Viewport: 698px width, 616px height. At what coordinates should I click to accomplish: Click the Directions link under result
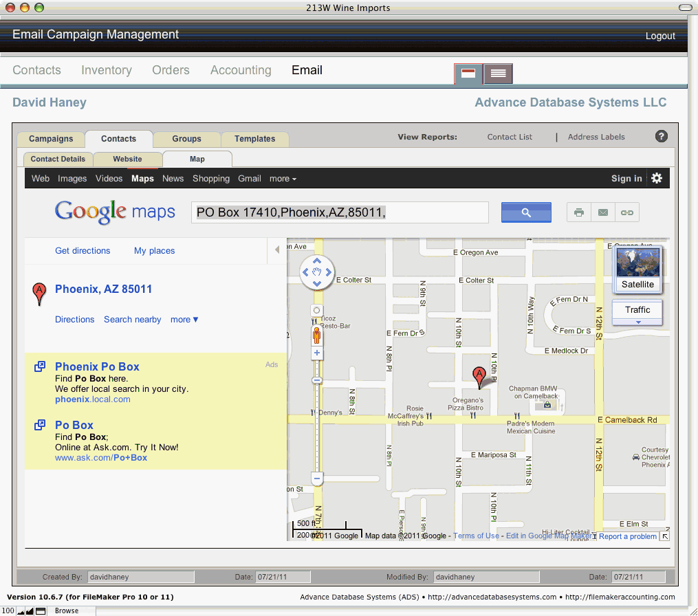point(75,320)
